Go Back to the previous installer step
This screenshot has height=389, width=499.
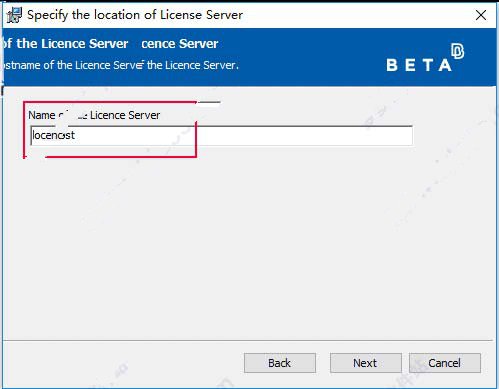pos(280,363)
